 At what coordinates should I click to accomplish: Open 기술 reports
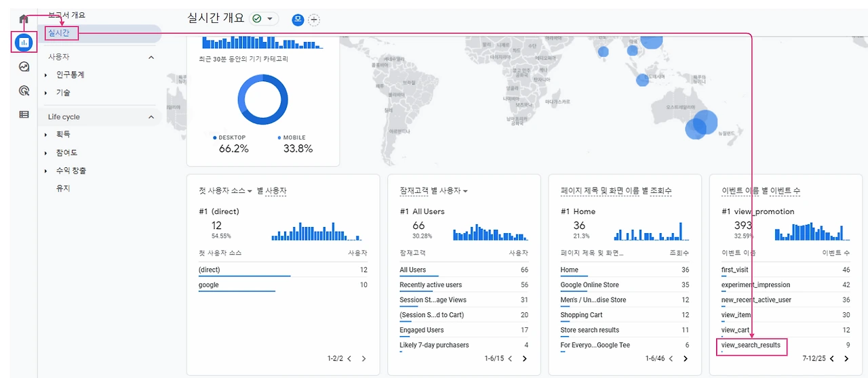pos(63,93)
